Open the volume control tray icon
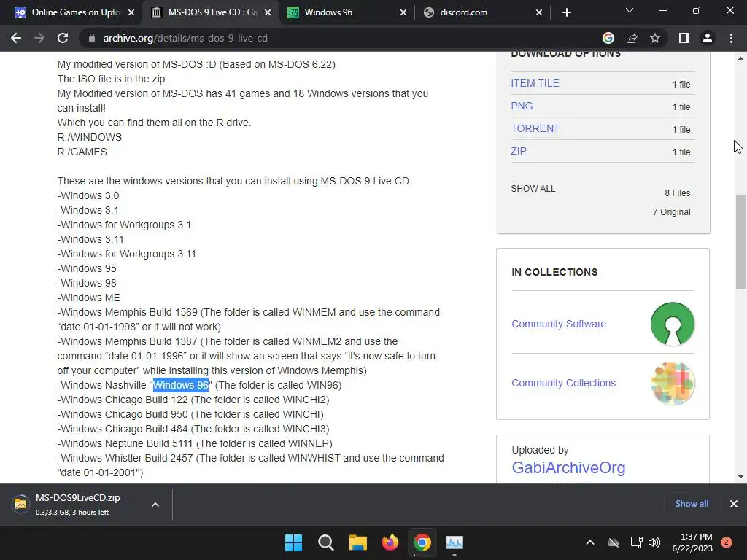This screenshot has width=747, height=560. (654, 542)
